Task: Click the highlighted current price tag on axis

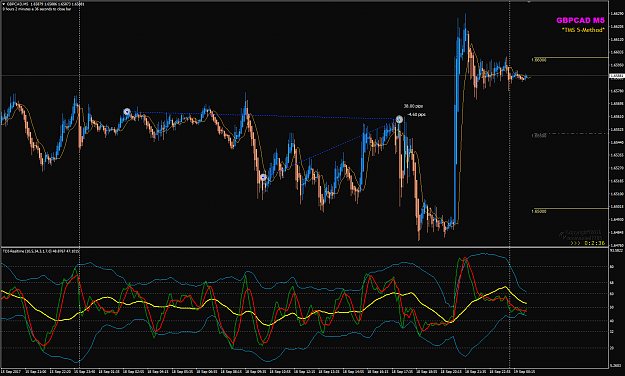Action: pos(617,76)
